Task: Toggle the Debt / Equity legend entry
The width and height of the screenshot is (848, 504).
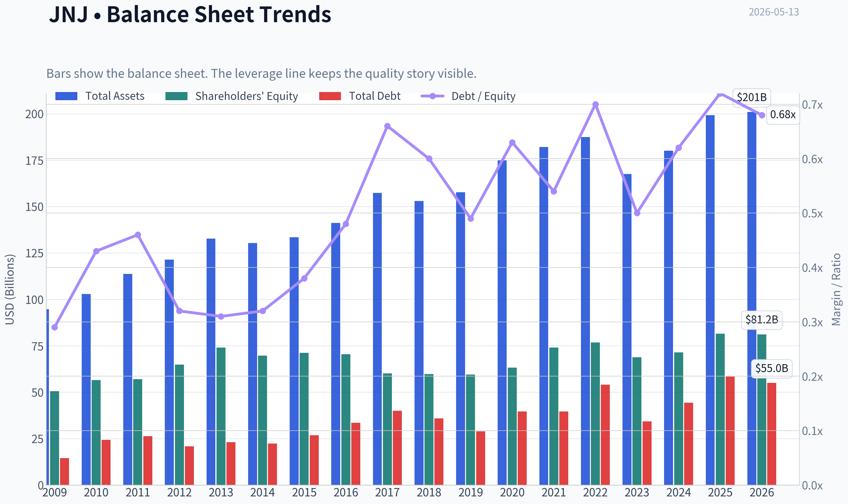Action: [468, 96]
